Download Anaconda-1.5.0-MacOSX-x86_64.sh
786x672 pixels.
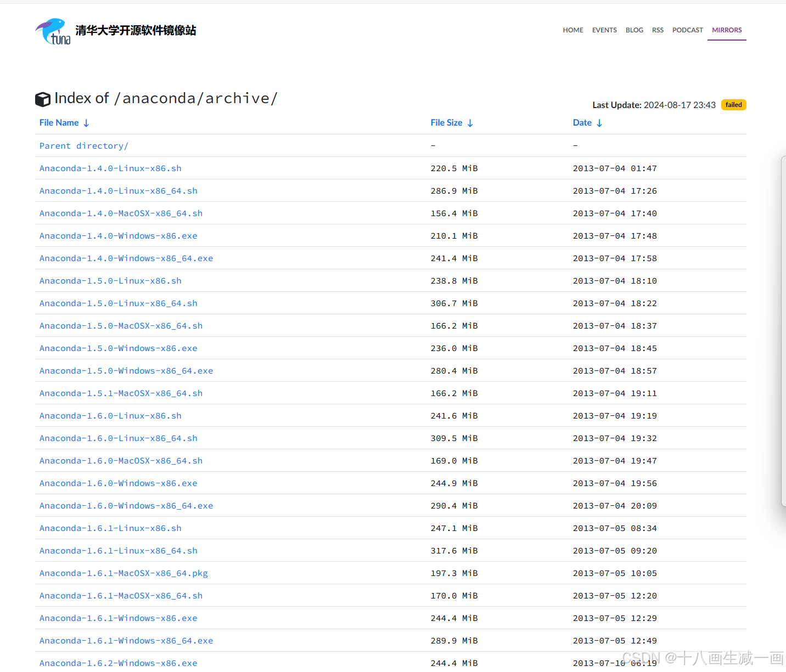coord(121,326)
